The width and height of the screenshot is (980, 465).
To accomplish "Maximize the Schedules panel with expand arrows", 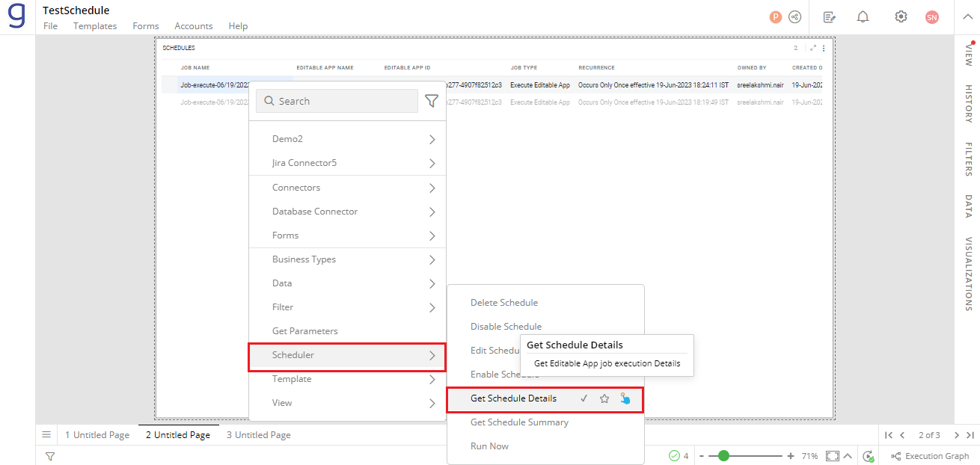I will (x=813, y=48).
